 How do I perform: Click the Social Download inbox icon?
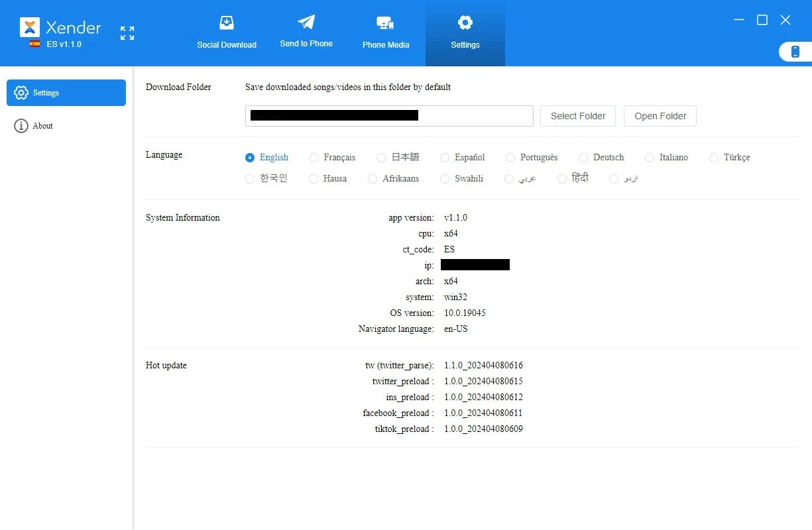[x=227, y=23]
